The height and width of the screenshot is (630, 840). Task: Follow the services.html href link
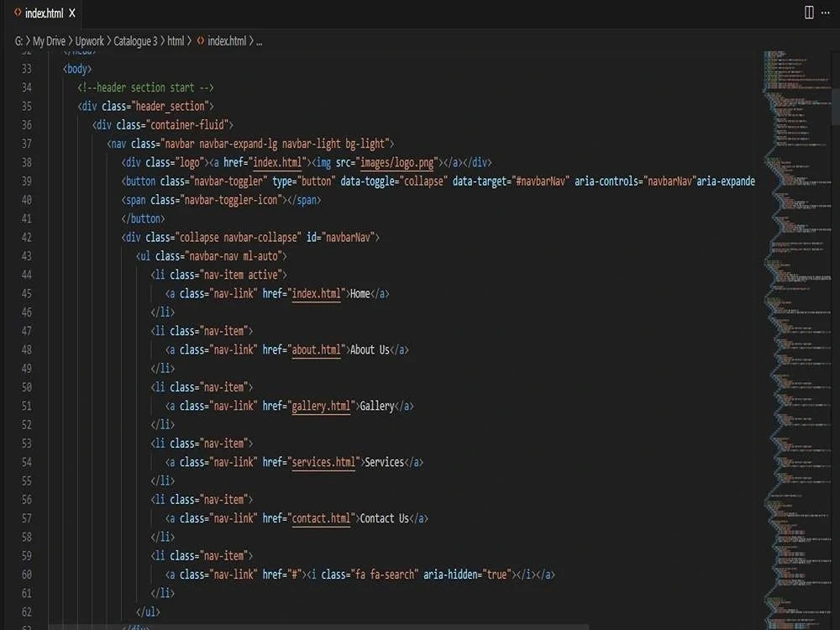[x=323, y=462]
